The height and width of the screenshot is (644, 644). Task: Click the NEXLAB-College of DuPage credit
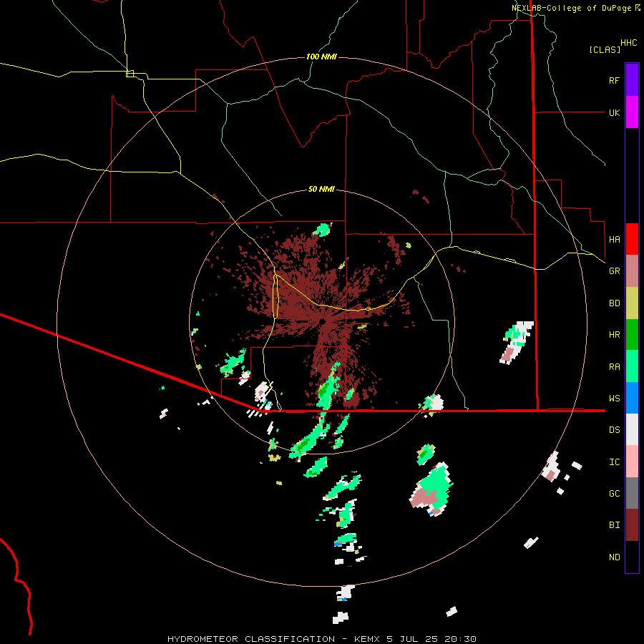[x=575, y=8]
